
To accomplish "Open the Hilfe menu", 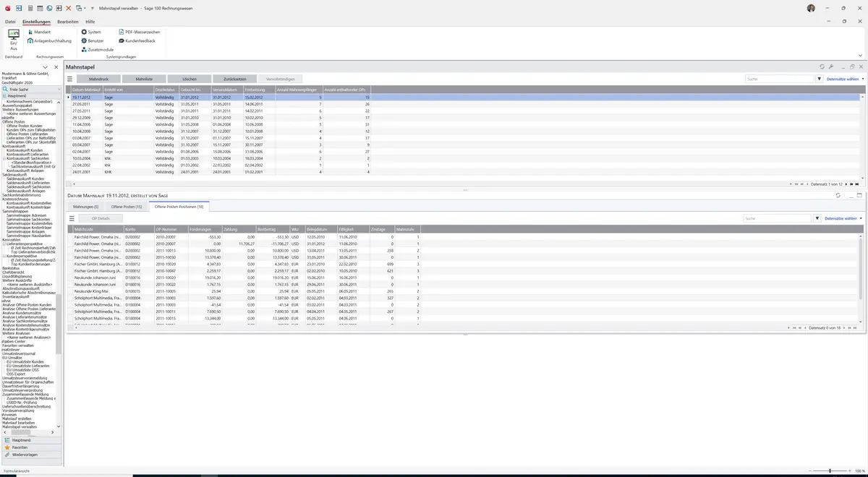I will coord(90,22).
